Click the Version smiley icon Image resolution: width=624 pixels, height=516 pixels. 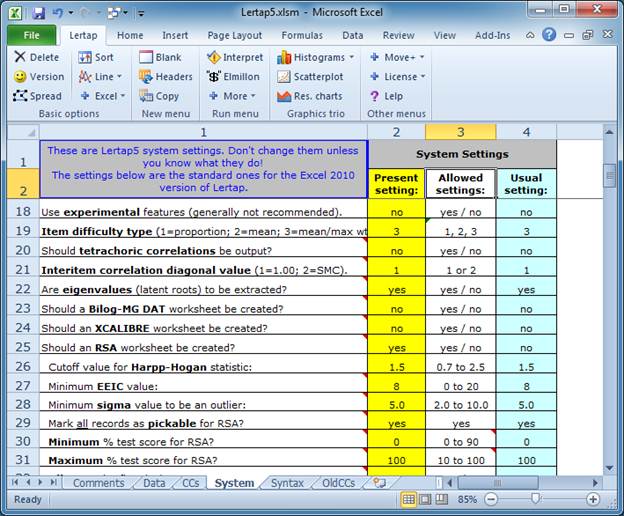click(x=20, y=77)
